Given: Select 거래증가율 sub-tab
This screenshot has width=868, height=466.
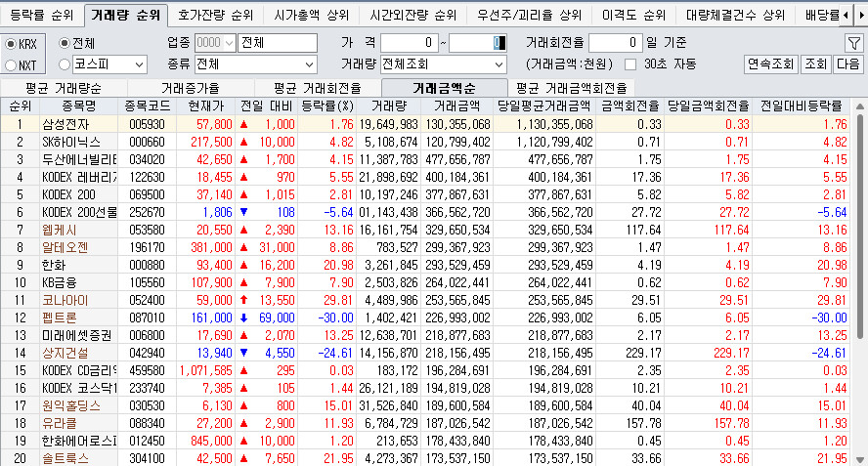Looking at the screenshot, I should 191,88.
